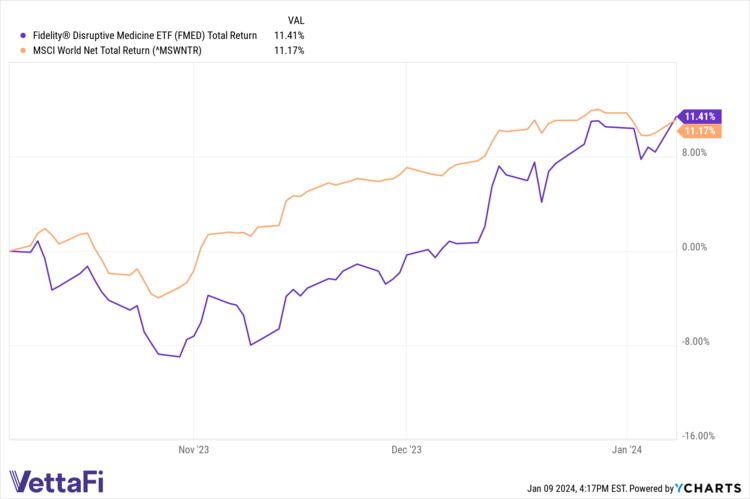This screenshot has height=499, width=750.
Task: Select the MSCI World Net Total Return label
Action: pos(124,50)
